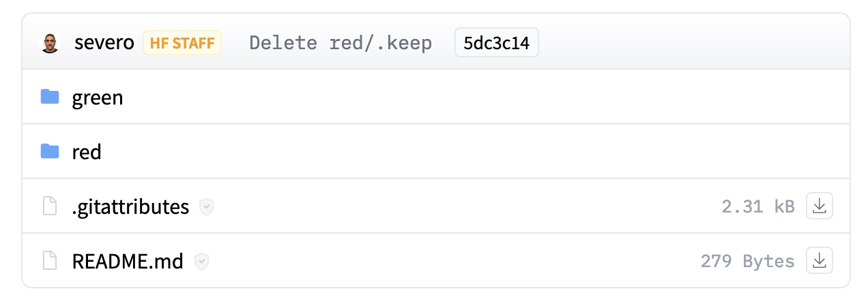The height and width of the screenshot is (302, 868).
Task: Open the severo user profile link
Action: pos(104,44)
